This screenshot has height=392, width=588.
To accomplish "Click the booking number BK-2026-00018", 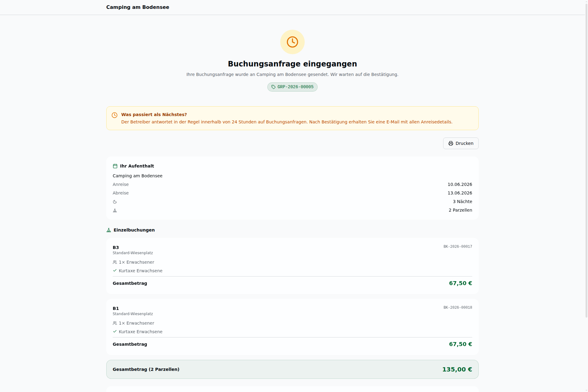I will point(458,307).
